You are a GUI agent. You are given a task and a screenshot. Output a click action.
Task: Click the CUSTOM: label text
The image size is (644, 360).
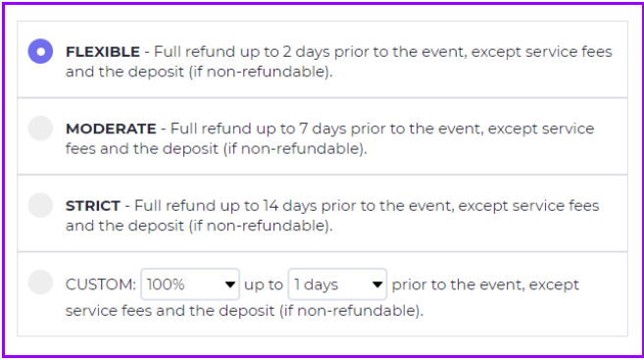click(101, 284)
